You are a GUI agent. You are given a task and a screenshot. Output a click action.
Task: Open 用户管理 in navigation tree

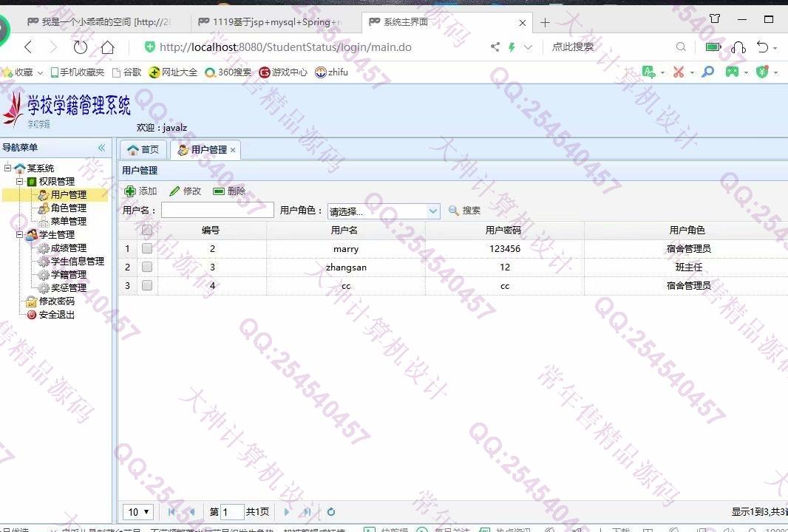(69, 195)
